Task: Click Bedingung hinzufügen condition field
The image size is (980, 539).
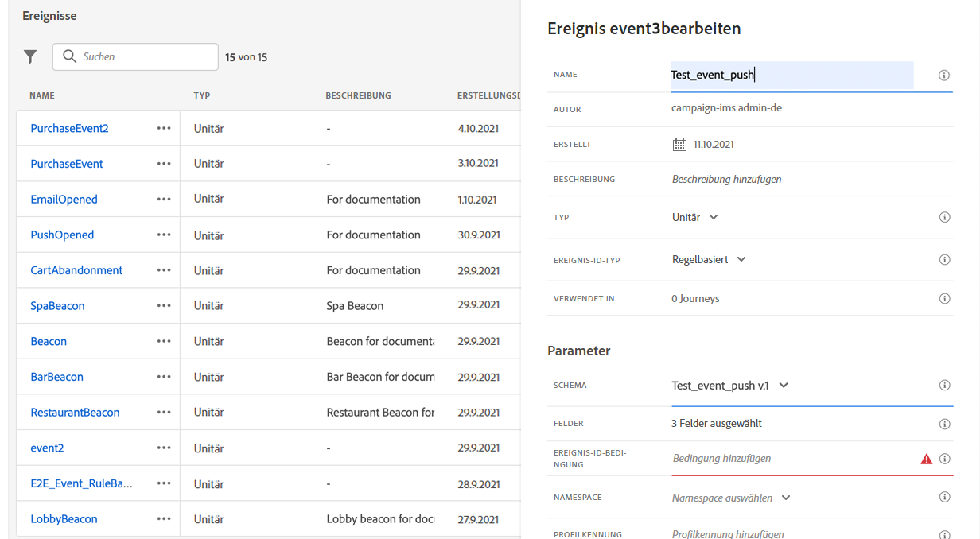Action: 721,459
